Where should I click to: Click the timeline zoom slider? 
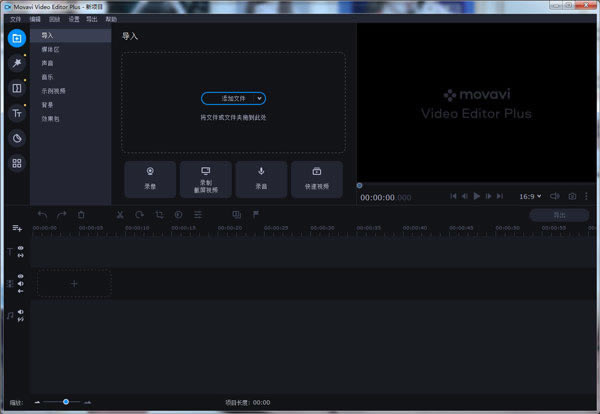click(66, 401)
